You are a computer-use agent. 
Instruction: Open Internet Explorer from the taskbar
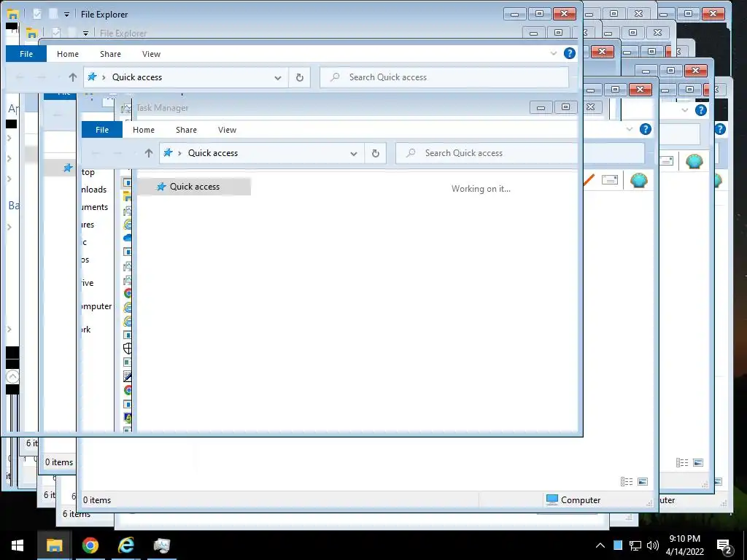coord(125,545)
